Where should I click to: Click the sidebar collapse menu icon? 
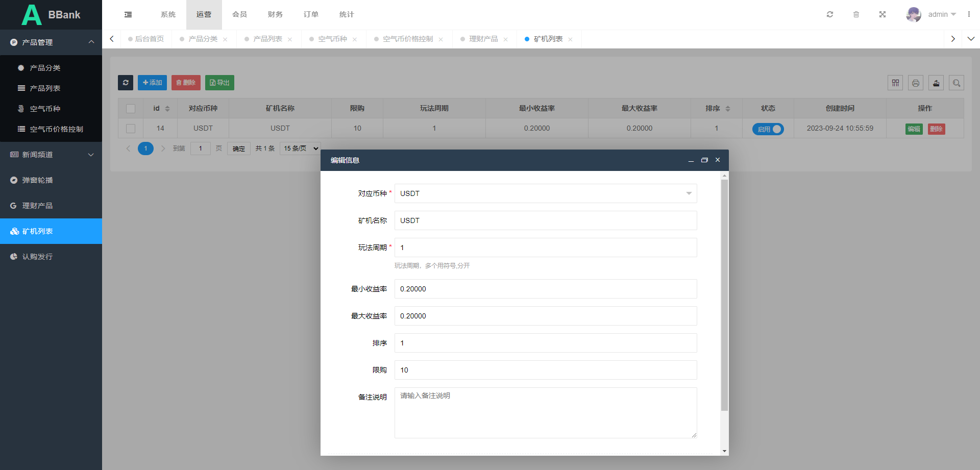[128, 15]
